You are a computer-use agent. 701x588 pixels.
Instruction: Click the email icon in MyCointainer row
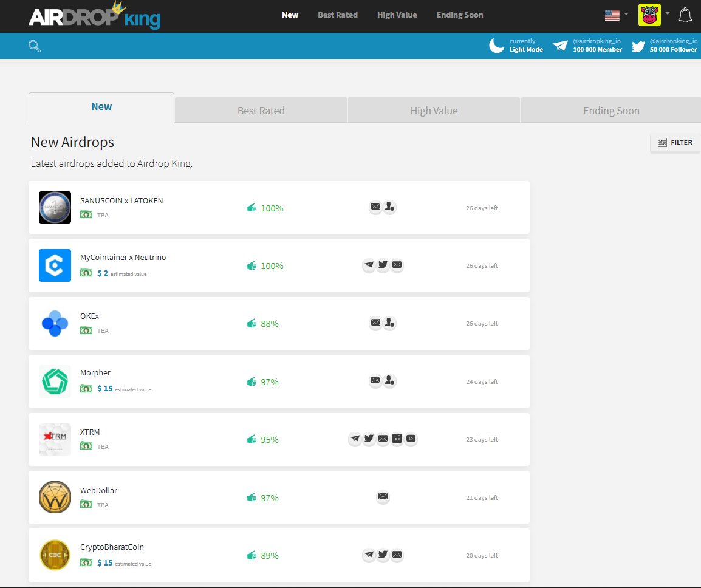[397, 265]
